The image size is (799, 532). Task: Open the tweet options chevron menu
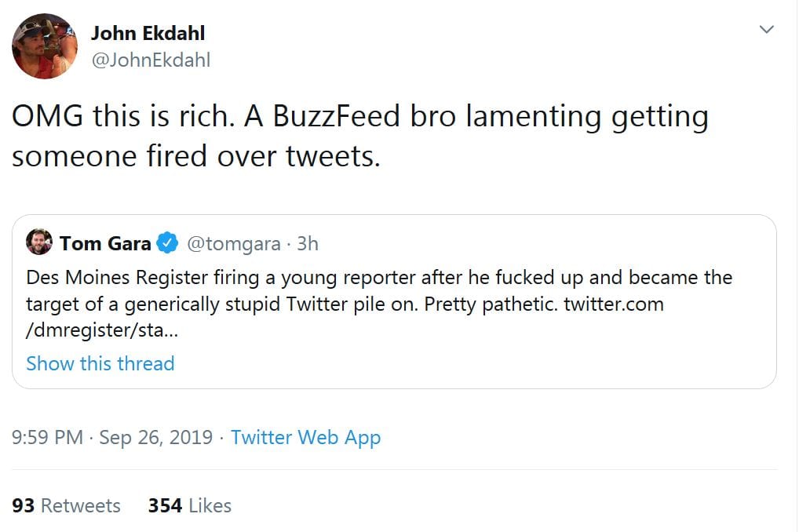click(x=767, y=30)
